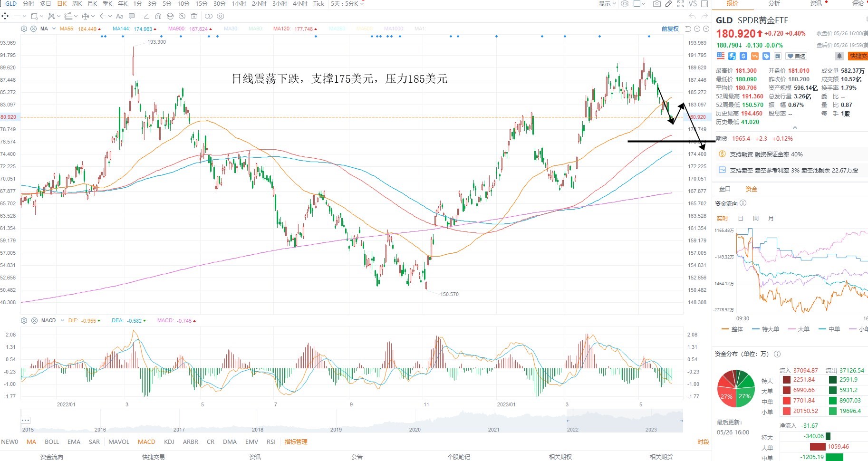The width and height of the screenshot is (868, 461).
Task: Select the 4小时 timeframe
Action: pos(300,3)
